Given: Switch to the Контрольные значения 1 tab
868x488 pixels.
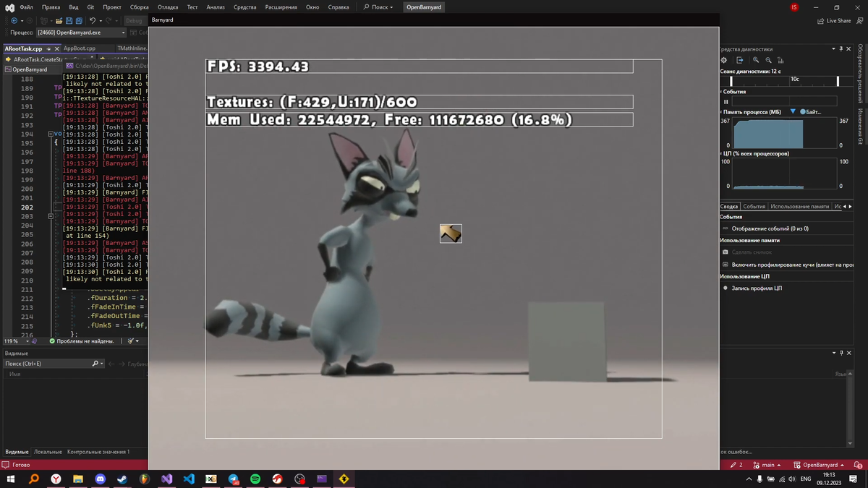Looking at the screenshot, I should point(98,452).
